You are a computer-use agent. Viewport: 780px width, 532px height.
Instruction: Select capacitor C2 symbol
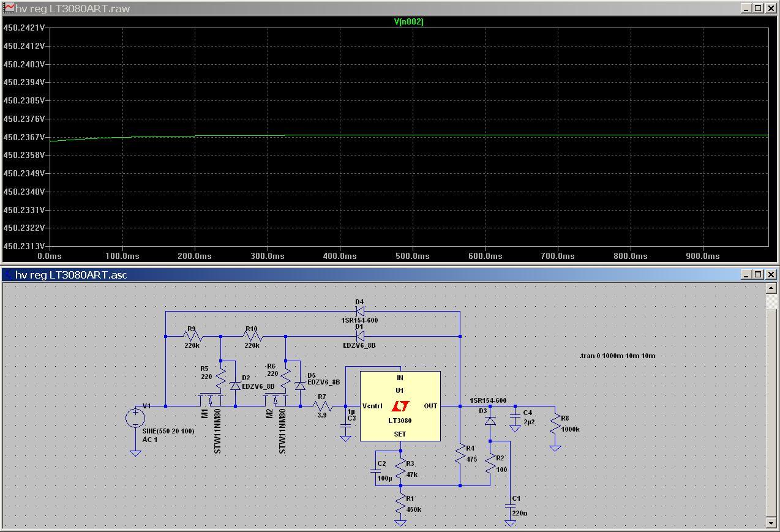click(x=376, y=471)
